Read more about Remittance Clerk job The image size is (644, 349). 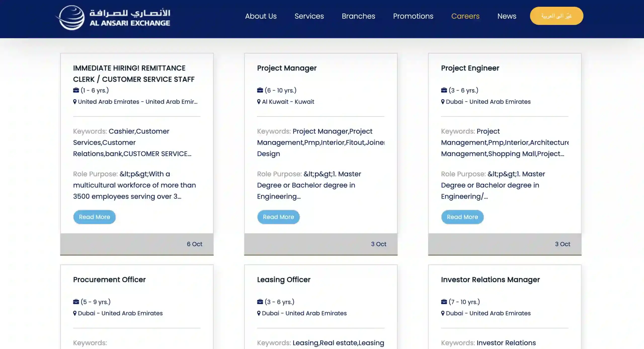click(94, 217)
